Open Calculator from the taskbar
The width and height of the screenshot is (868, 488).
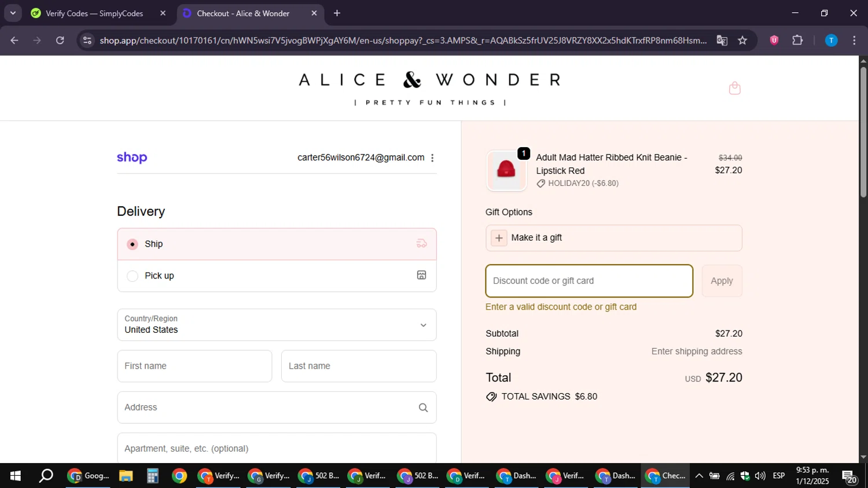(153, 476)
